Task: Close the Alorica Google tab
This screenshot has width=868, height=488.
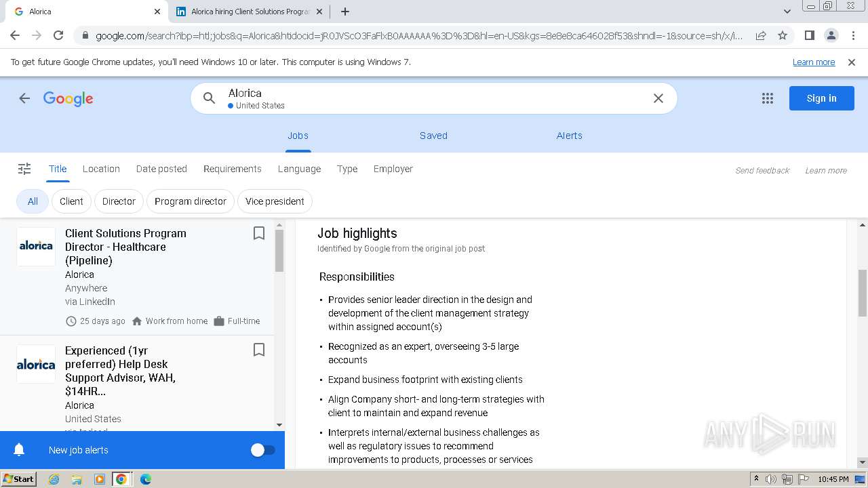Action: pyautogui.click(x=157, y=12)
